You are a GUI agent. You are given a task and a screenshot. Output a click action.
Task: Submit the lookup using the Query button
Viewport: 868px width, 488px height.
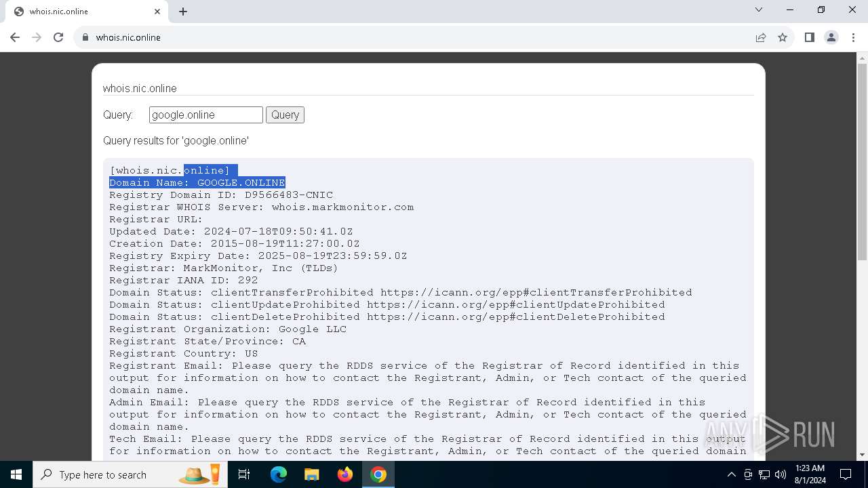(x=285, y=115)
